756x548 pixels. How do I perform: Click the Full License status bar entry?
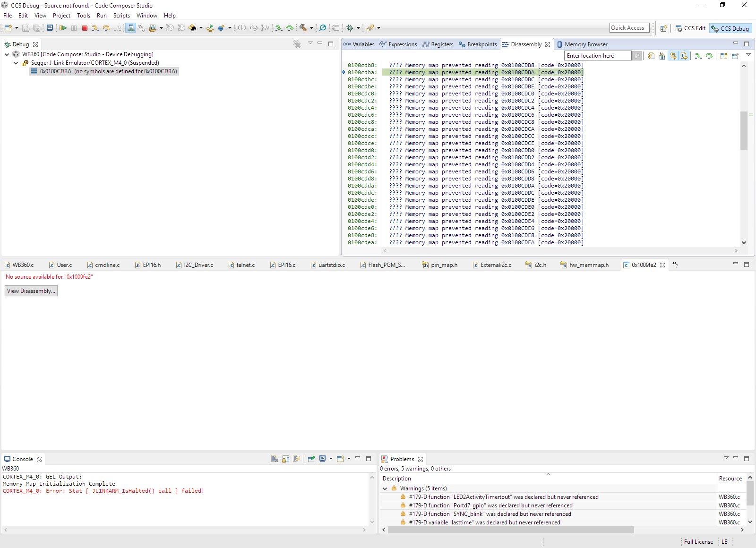click(698, 542)
